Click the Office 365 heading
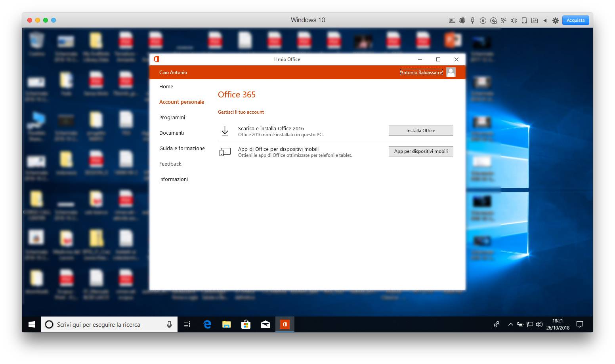615x364 pixels. 237,95
